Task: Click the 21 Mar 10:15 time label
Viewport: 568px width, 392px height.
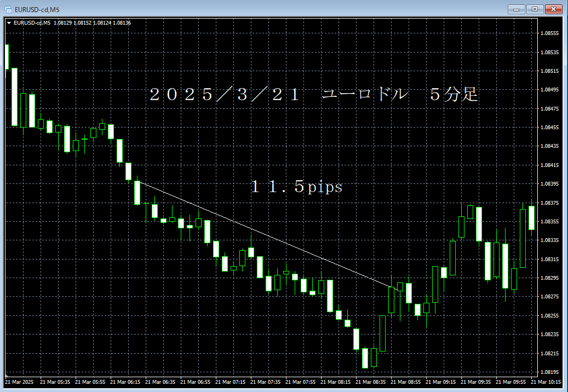Action: coord(546,382)
